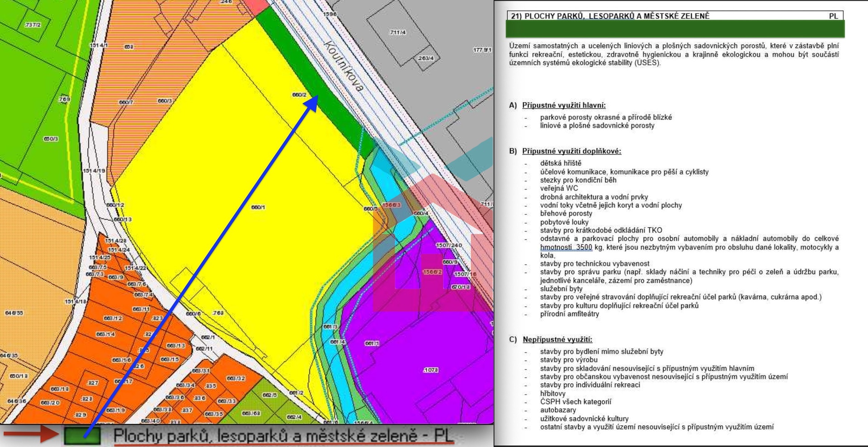Click the green bar under the document title
Viewport: 868px width, 447px height.
coord(675,29)
